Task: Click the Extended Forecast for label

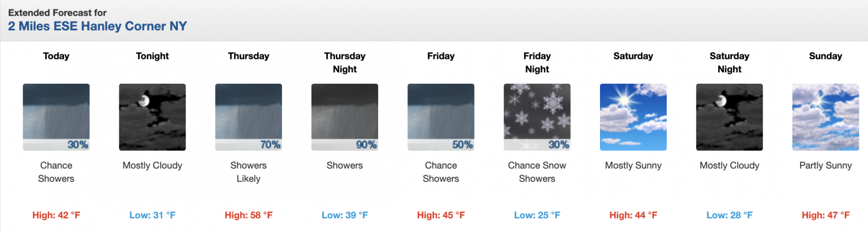Action: click(58, 12)
